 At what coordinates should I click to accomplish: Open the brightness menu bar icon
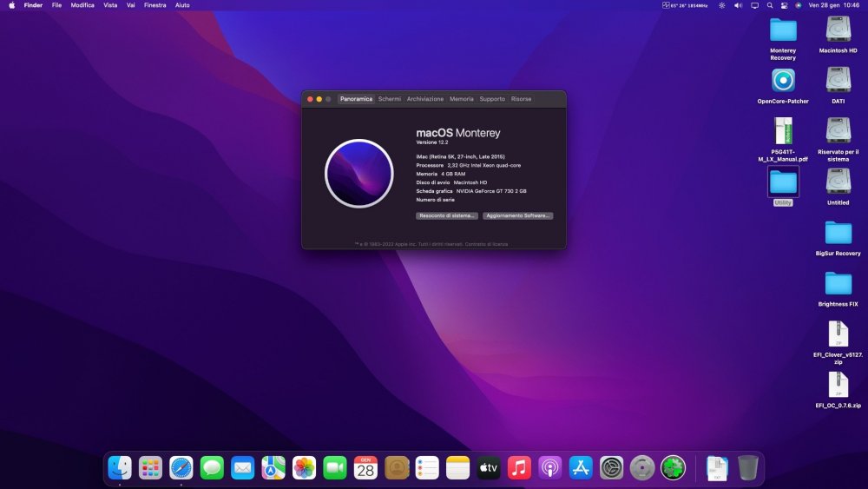click(722, 5)
